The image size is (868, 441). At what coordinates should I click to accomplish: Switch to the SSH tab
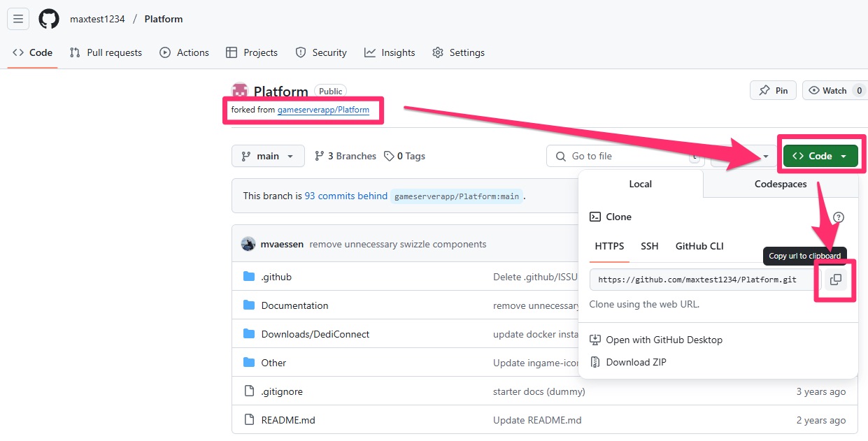point(649,246)
